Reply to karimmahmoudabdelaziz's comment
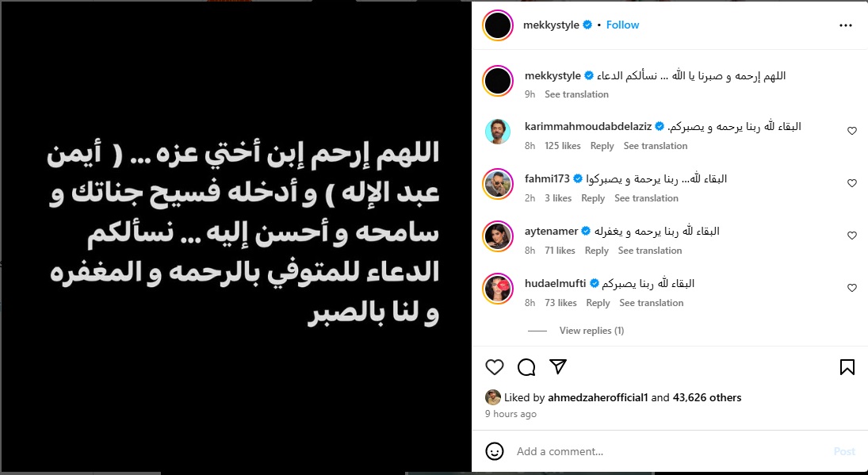The width and height of the screenshot is (868, 475). pyautogui.click(x=602, y=146)
